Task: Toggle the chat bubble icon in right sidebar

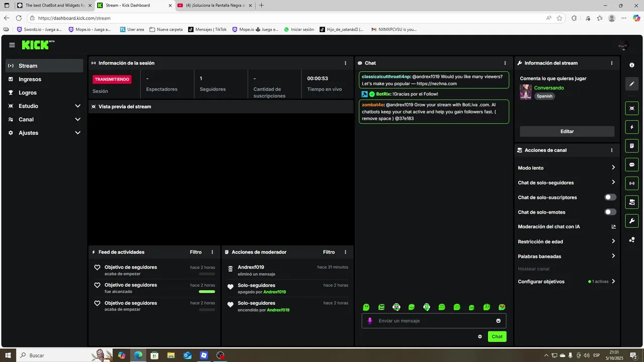Action: click(x=632, y=164)
